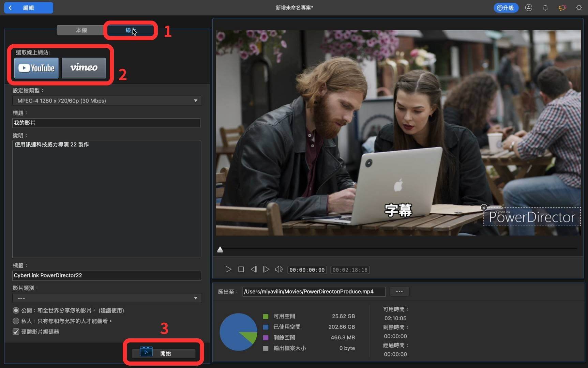The image size is (588, 368).
Task: Open the user account icon
Action: [528, 7]
